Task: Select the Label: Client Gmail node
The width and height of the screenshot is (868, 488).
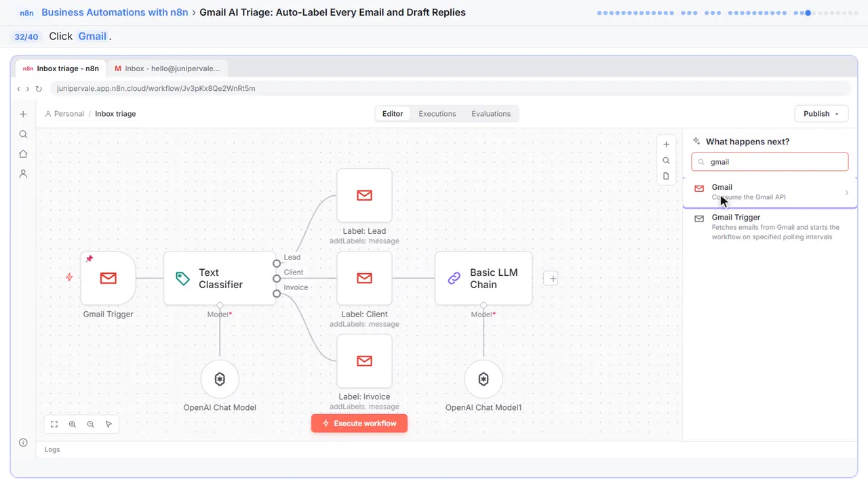Action: click(x=364, y=279)
